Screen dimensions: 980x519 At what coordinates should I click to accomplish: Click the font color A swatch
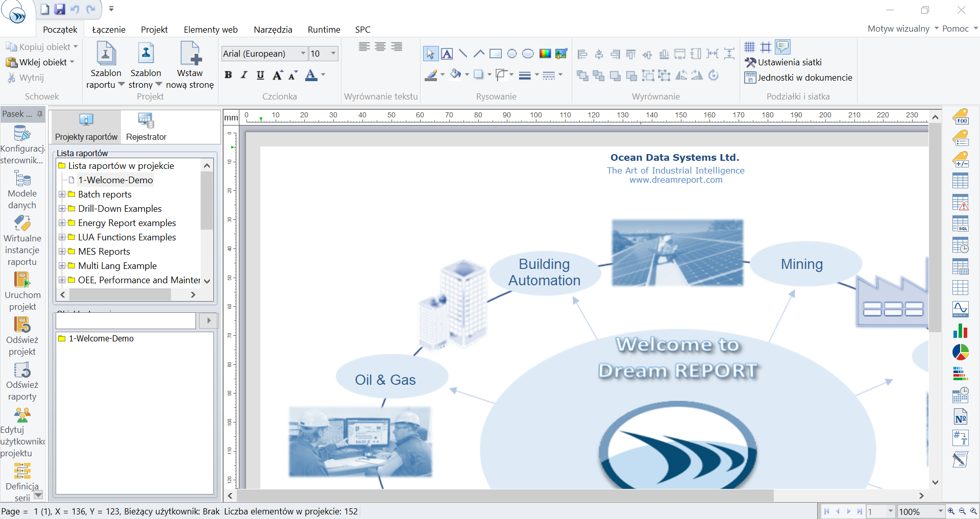(311, 75)
